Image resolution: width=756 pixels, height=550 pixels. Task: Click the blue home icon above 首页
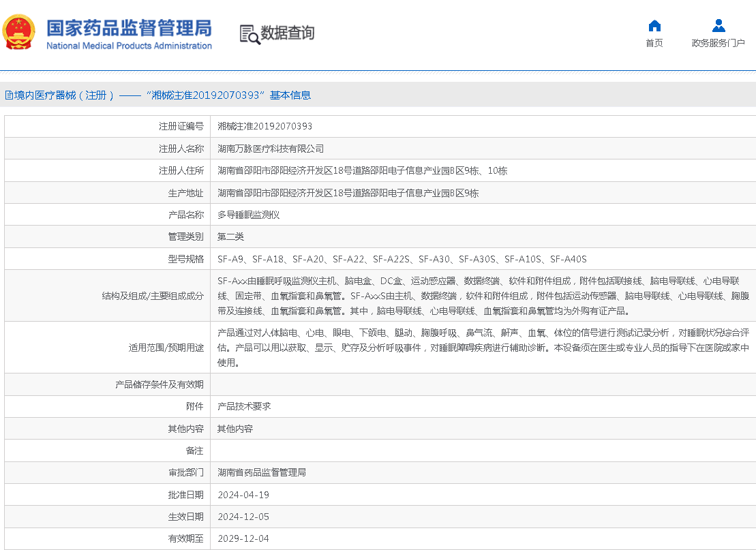click(x=654, y=25)
